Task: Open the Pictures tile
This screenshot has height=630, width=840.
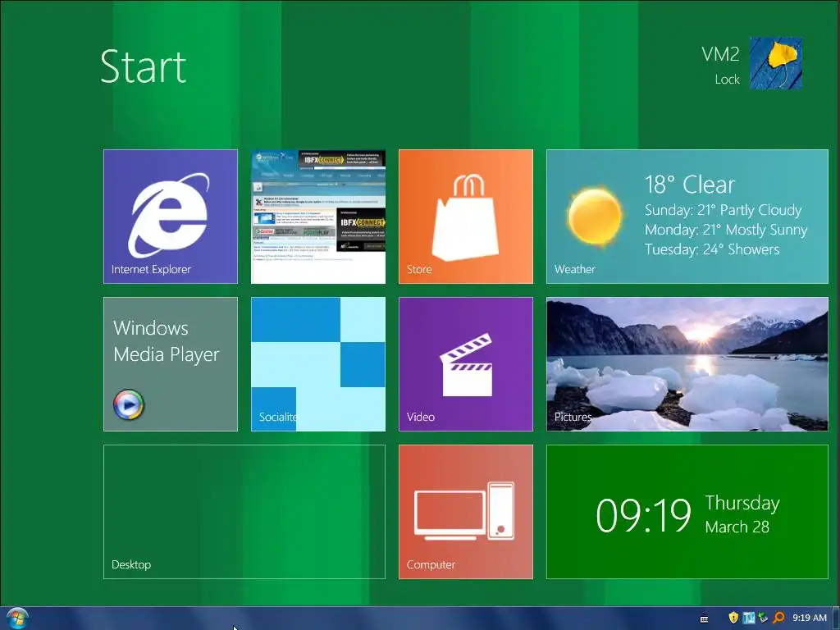Action: click(687, 364)
